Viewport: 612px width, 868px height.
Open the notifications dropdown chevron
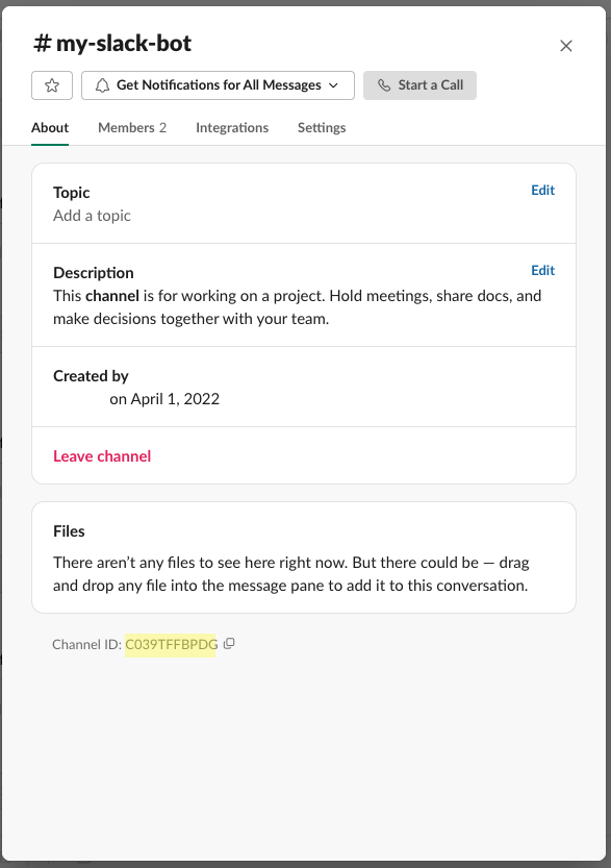(x=333, y=85)
